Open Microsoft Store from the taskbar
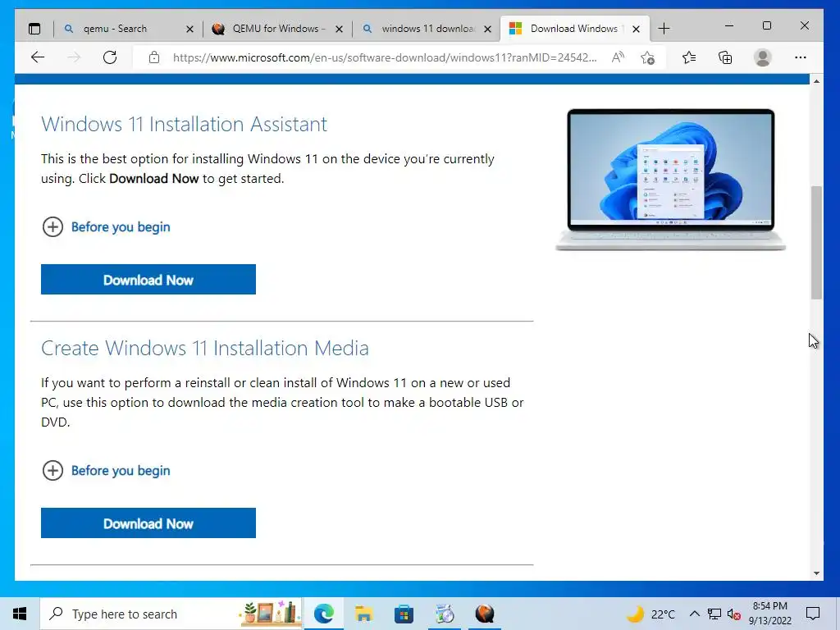The height and width of the screenshot is (630, 840). [x=404, y=614]
